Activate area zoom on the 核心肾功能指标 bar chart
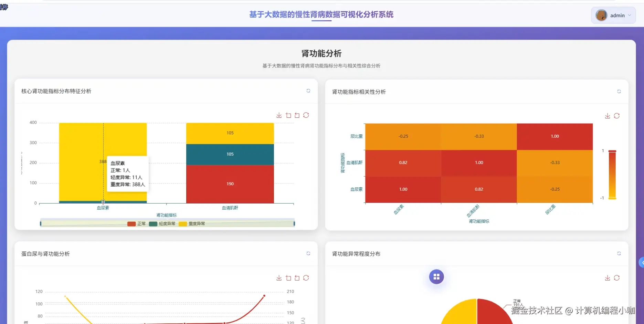644x324 pixels. tap(288, 115)
